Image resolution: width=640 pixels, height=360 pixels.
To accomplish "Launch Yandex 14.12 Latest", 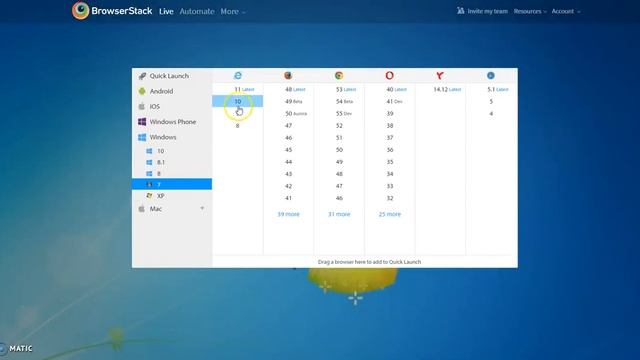I will (x=440, y=89).
